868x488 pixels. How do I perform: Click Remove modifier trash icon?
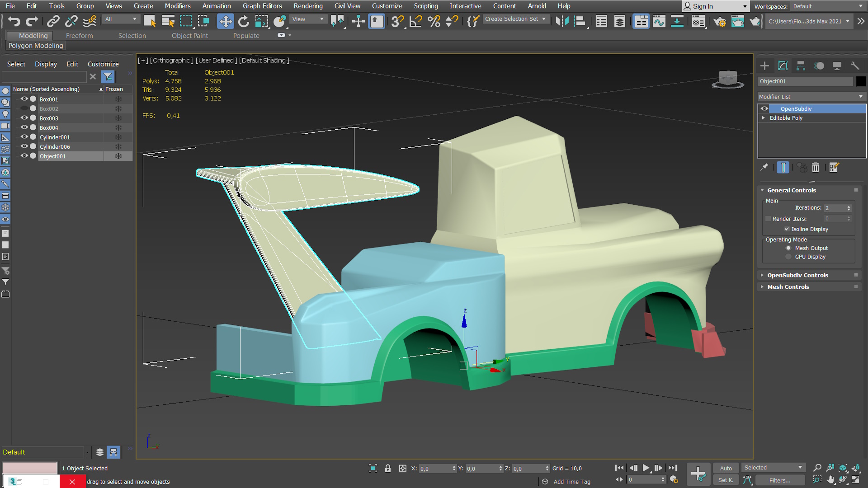coord(816,168)
